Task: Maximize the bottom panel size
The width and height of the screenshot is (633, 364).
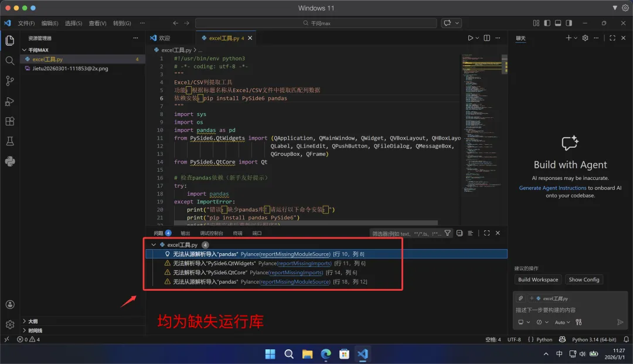Action: tap(487, 233)
